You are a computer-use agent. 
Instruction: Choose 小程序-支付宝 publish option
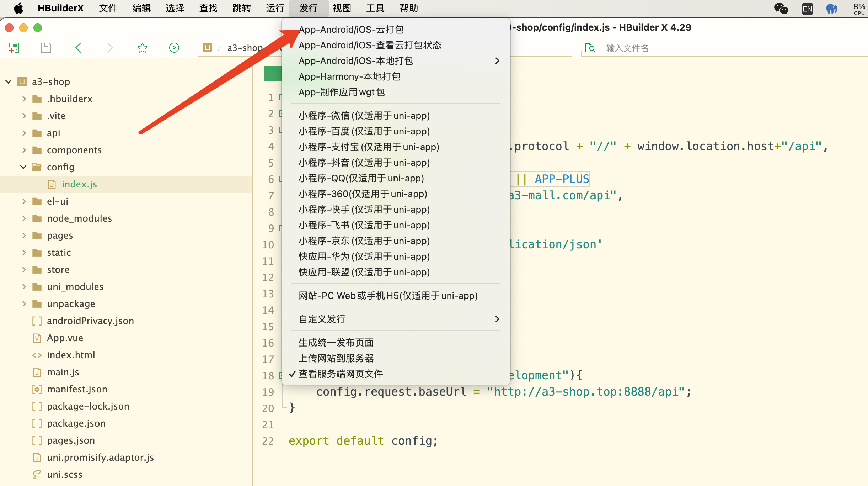point(396,147)
